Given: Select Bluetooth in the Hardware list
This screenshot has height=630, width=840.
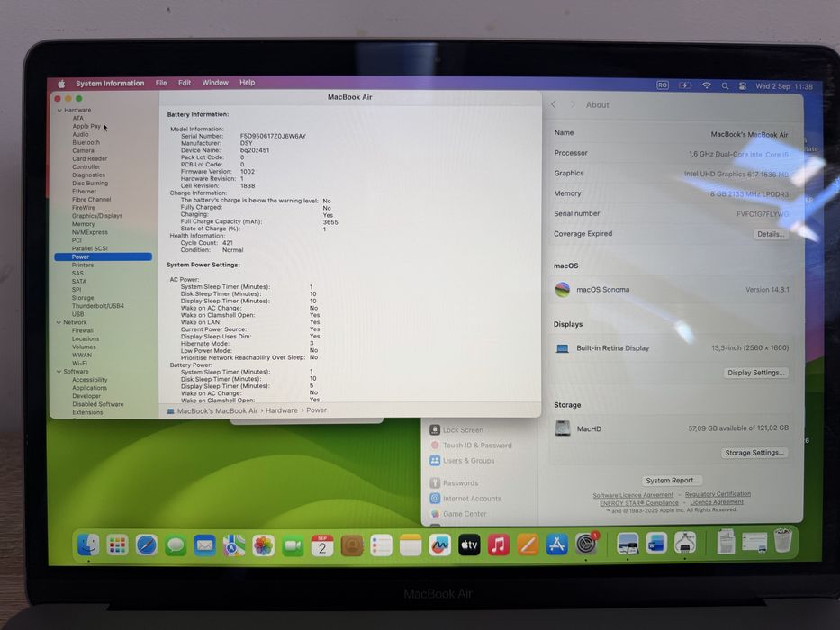Looking at the screenshot, I should 86,142.
